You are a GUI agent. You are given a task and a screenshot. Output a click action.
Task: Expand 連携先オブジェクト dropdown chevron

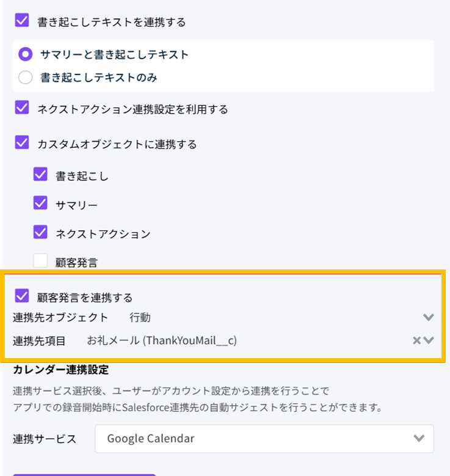428,317
